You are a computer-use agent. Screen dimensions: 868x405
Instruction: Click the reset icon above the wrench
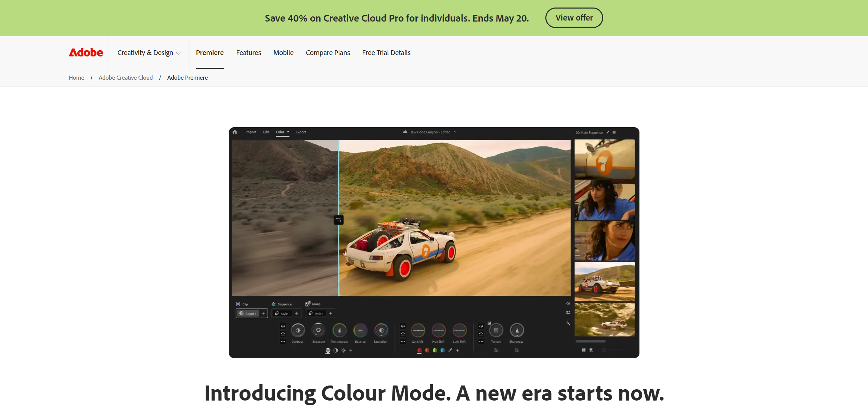point(568,312)
